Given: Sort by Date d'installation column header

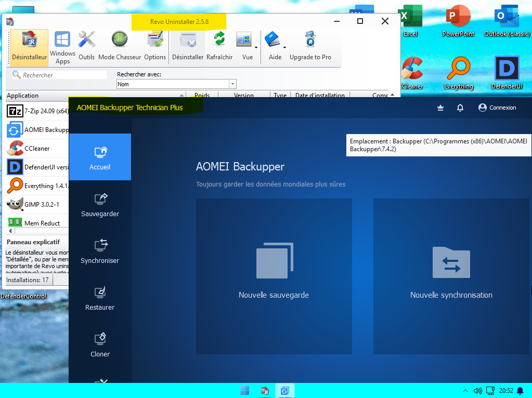Looking at the screenshot, I should click(320, 95).
